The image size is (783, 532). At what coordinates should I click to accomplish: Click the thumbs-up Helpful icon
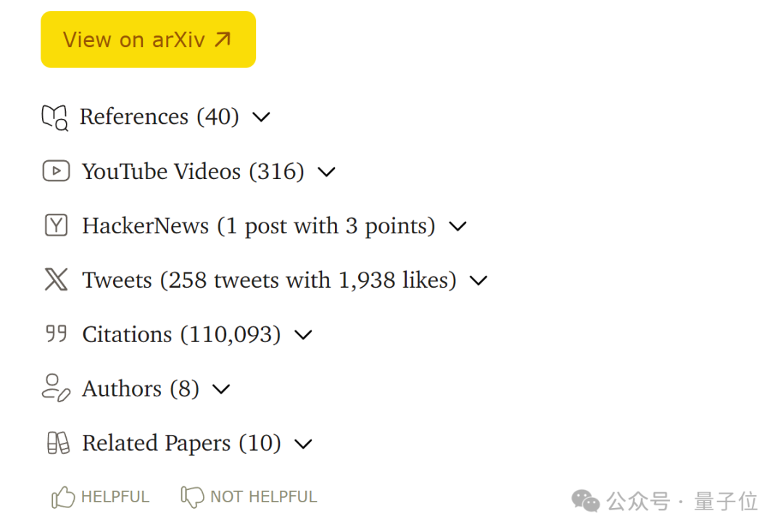(x=63, y=497)
